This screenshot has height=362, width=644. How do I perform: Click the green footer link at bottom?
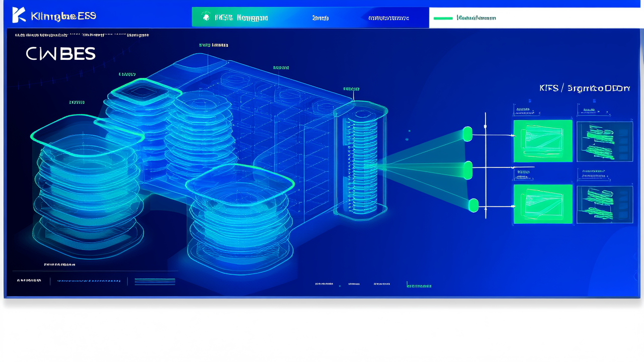pos(419,285)
